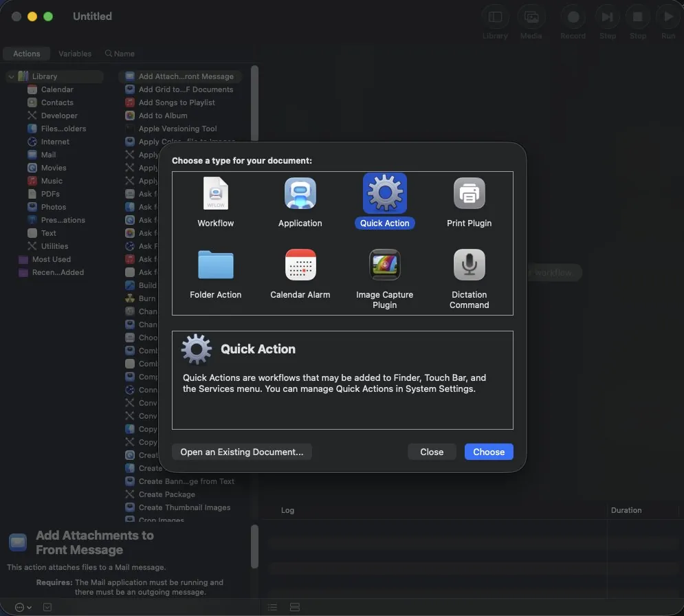The width and height of the screenshot is (684, 616).
Task: Click the Media toolbar icon
Action: [x=531, y=17]
